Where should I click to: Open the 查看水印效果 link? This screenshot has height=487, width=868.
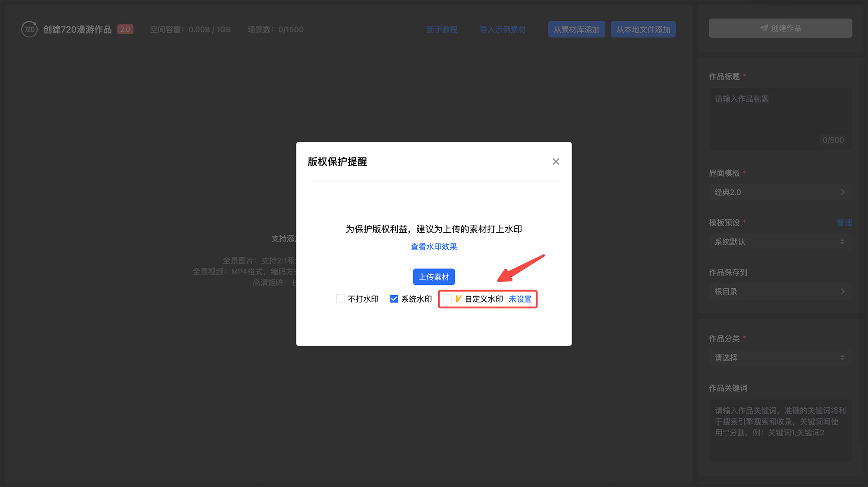pos(434,247)
